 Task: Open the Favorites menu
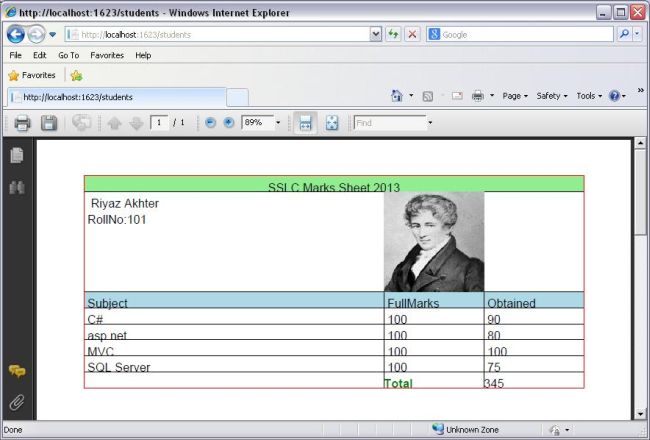pyautogui.click(x=107, y=55)
